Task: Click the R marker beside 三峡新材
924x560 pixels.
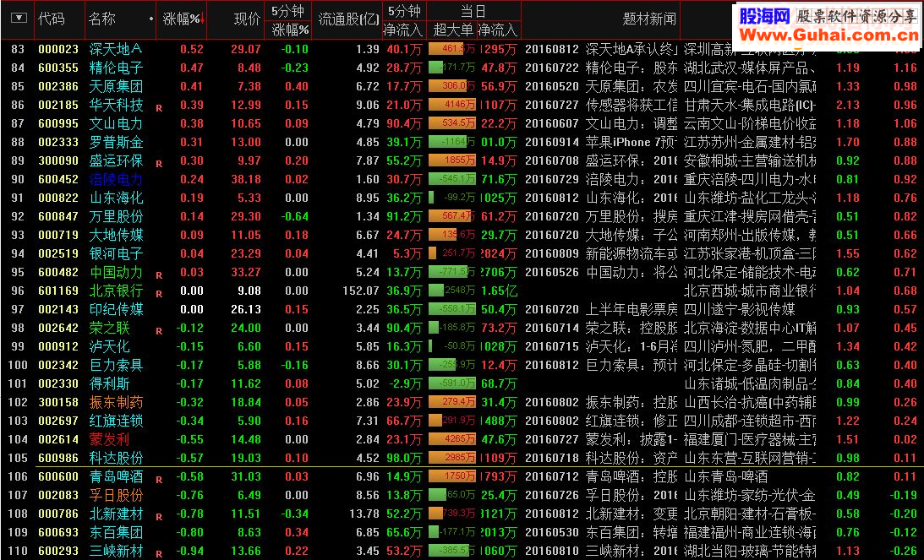Action: pyautogui.click(x=159, y=554)
